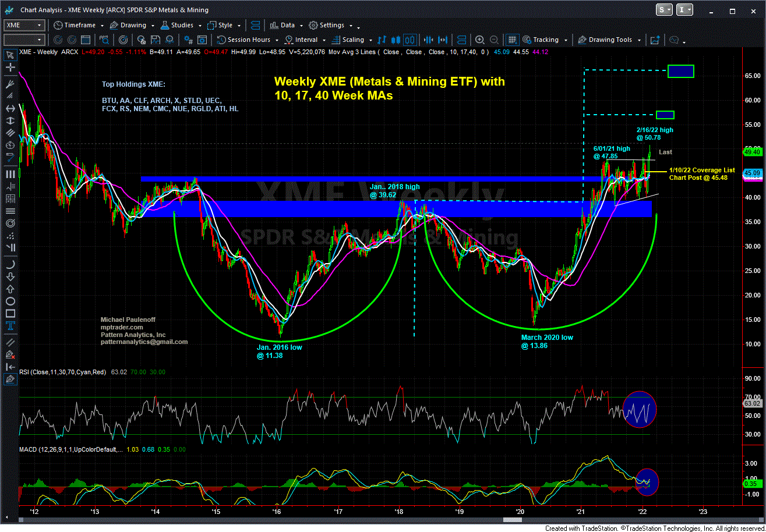Open the Data menu
766x532 pixels.
click(282, 25)
